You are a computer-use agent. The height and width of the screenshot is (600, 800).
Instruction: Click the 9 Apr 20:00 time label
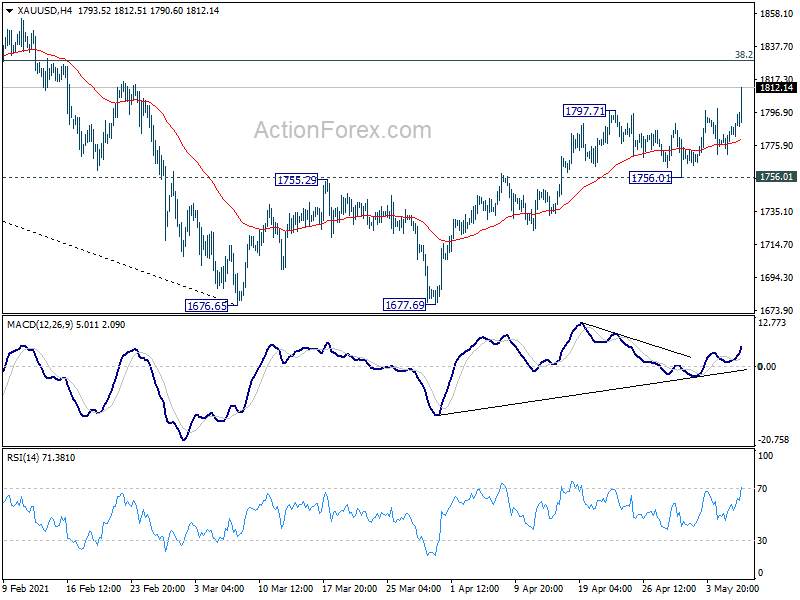539,588
